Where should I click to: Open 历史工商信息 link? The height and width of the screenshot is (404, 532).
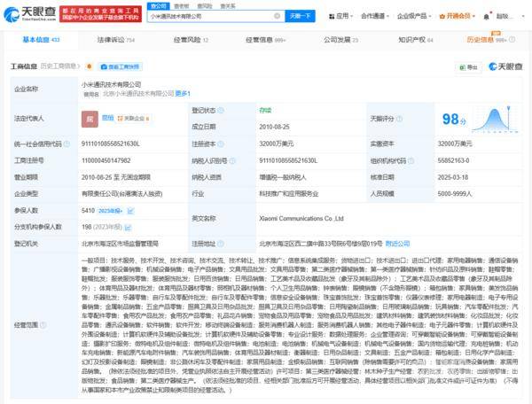tap(60, 66)
